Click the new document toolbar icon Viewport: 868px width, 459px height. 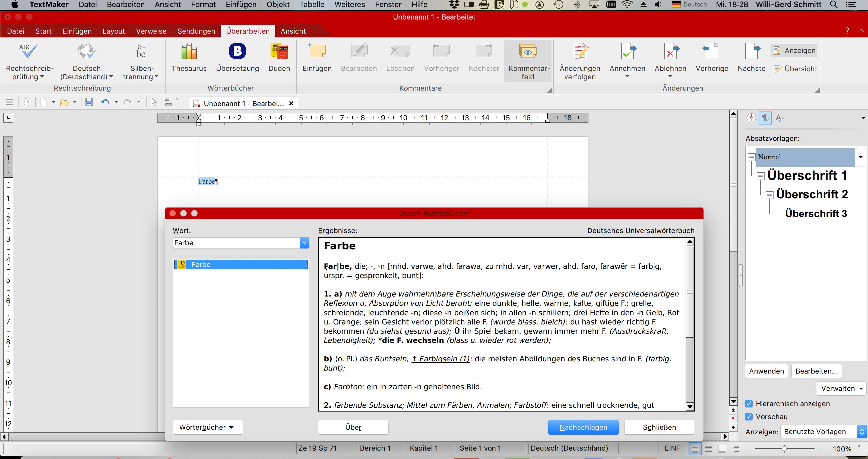pos(43,102)
